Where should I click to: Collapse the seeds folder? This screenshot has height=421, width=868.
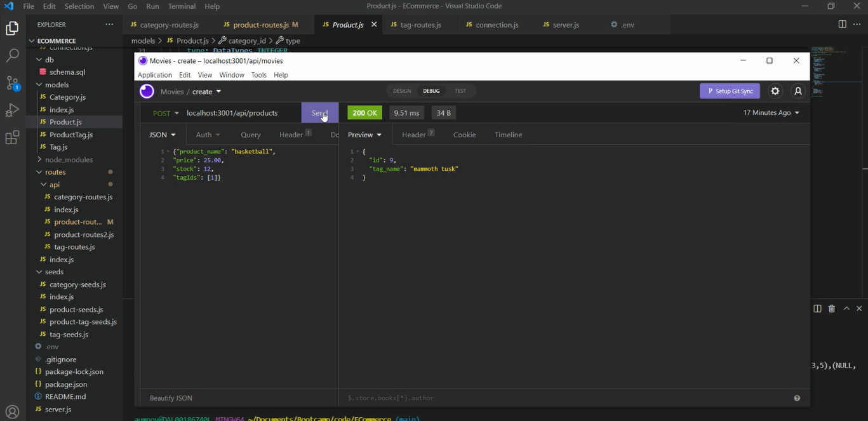point(54,272)
